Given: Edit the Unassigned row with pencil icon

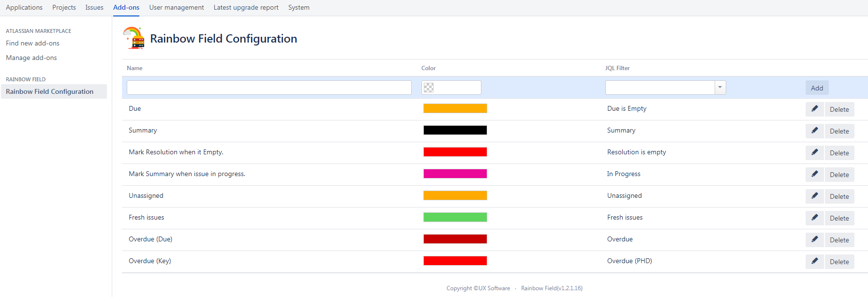Looking at the screenshot, I should (x=815, y=196).
